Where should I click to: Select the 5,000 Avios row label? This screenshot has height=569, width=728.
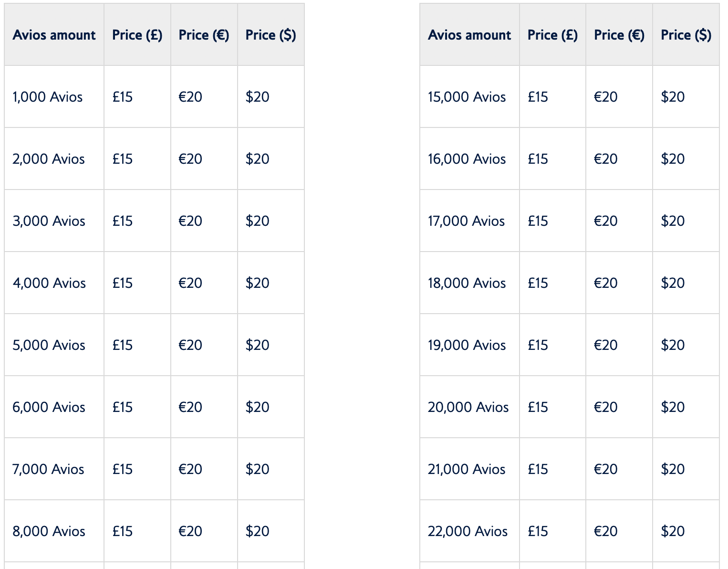(49, 345)
